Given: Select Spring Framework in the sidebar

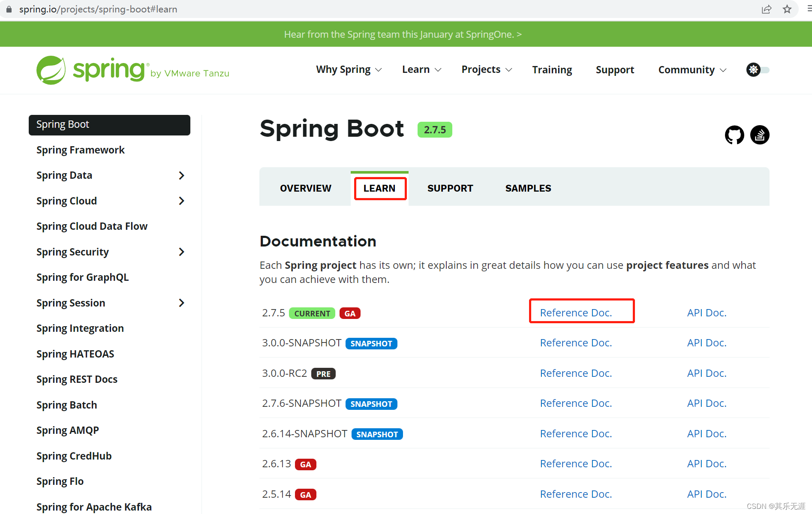Looking at the screenshot, I should (80, 150).
